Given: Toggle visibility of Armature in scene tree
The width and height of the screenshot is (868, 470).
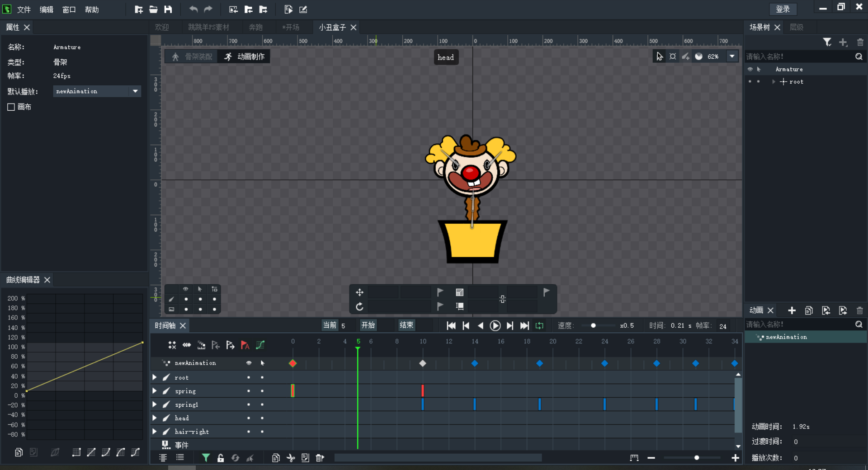Looking at the screenshot, I should (x=750, y=69).
